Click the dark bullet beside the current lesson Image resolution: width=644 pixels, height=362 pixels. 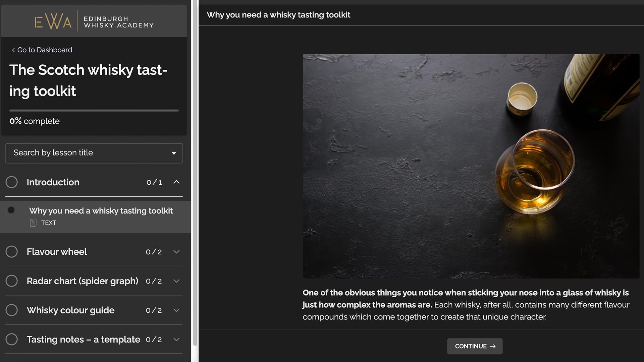(11, 210)
